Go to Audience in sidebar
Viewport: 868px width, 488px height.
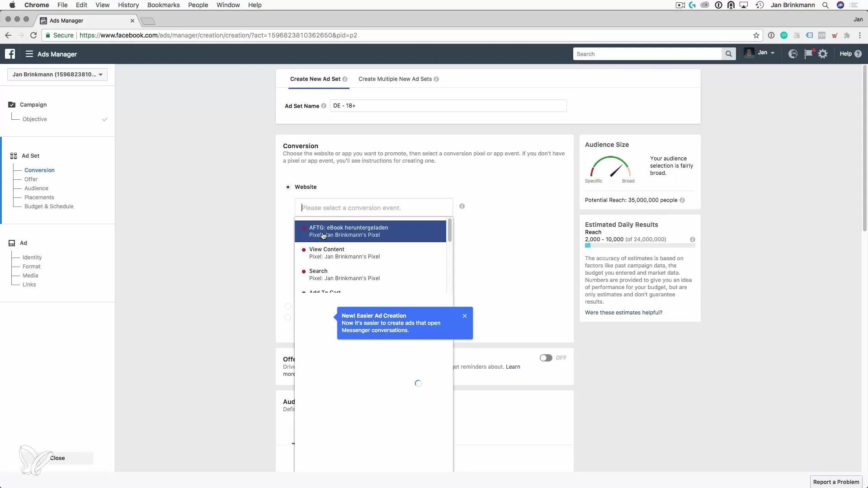36,188
